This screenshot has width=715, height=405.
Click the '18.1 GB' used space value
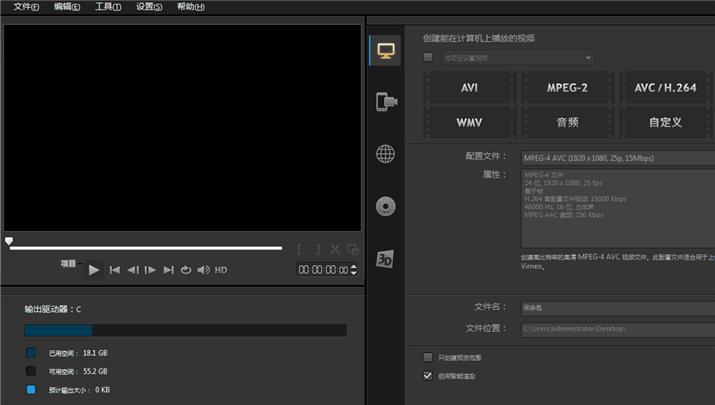tap(95, 353)
